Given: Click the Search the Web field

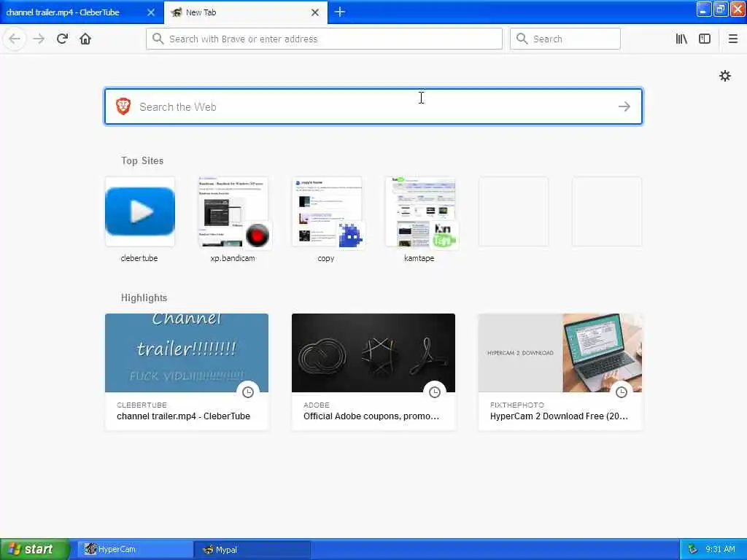Looking at the screenshot, I should coord(373,106).
